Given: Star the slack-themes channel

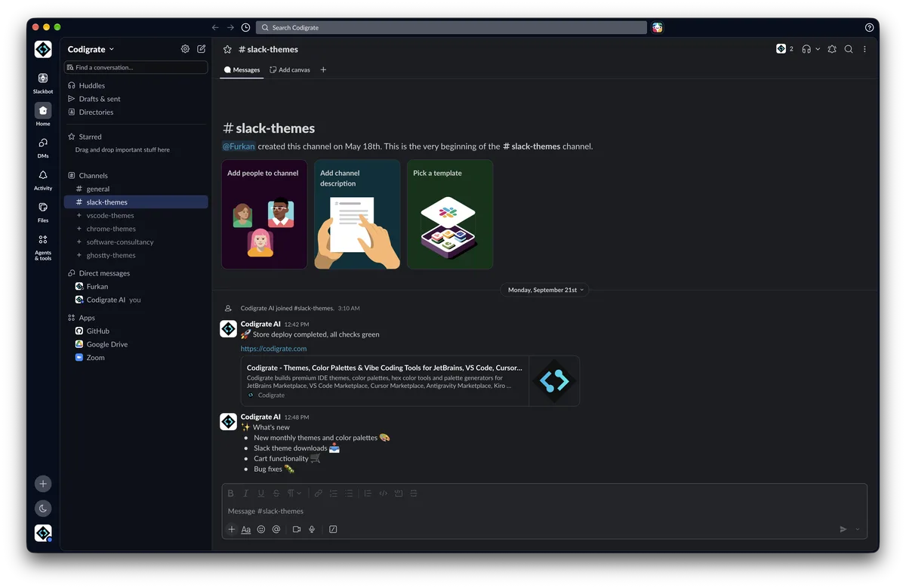Looking at the screenshot, I should (227, 49).
